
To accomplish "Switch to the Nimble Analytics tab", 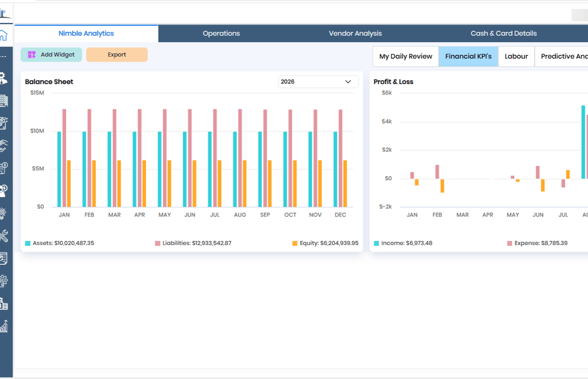I will (86, 33).
